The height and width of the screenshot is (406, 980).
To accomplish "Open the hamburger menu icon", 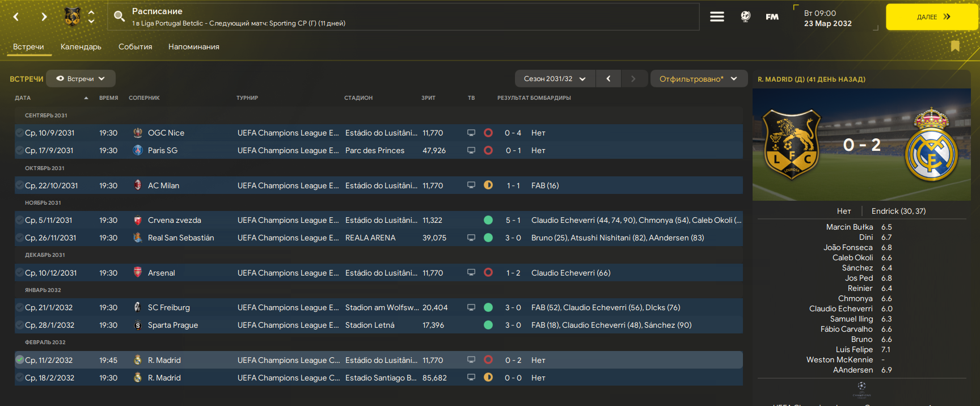I will [x=717, y=17].
